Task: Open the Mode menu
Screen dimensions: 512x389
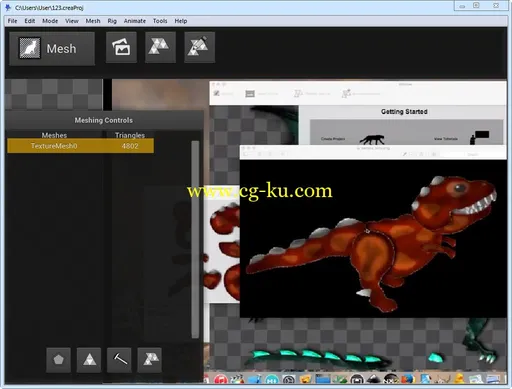Action: pyautogui.click(x=50, y=21)
